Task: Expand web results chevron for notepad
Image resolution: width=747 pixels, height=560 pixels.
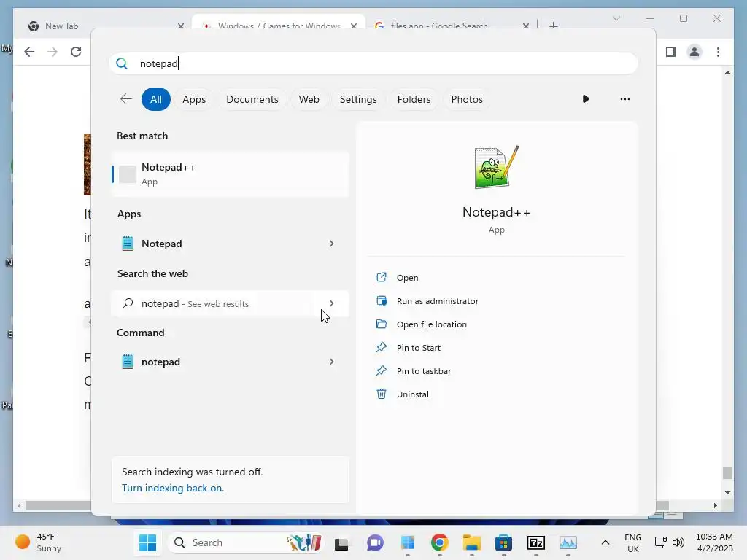Action: pos(332,303)
